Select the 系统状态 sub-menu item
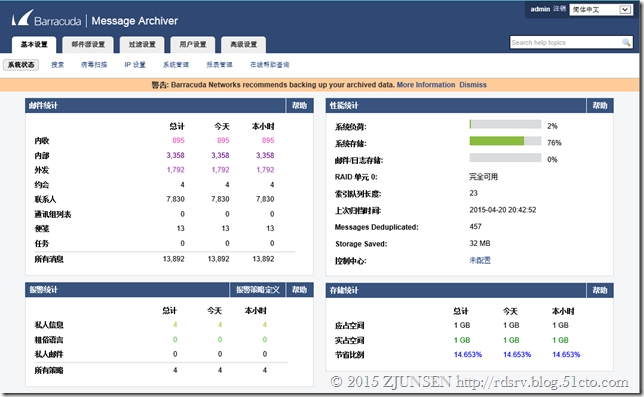This screenshot has height=397, width=644. 21,65
